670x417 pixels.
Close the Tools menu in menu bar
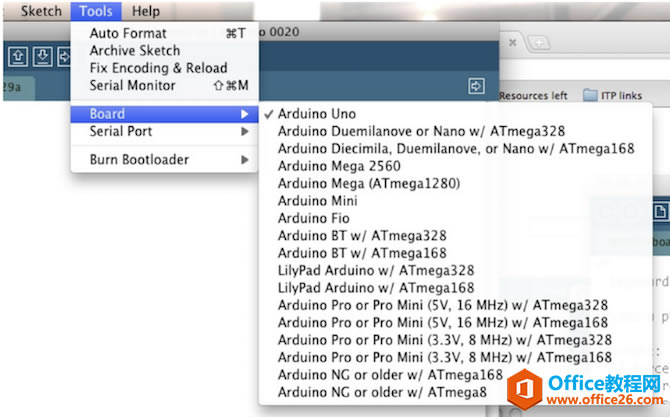(96, 11)
